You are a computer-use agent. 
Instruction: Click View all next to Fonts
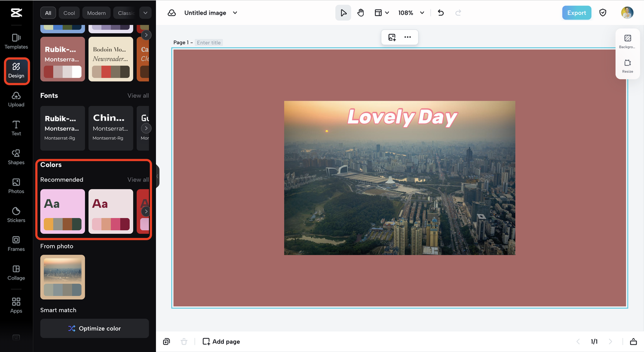(x=138, y=96)
